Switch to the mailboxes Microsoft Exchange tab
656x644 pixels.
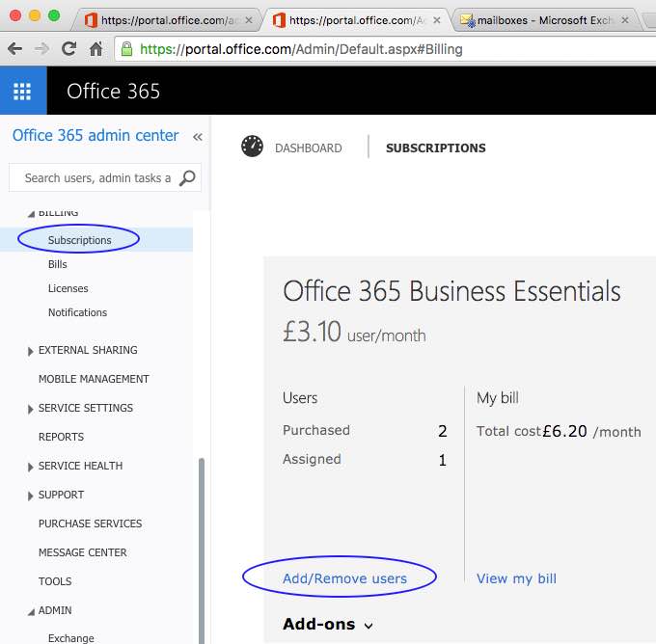pos(544,20)
